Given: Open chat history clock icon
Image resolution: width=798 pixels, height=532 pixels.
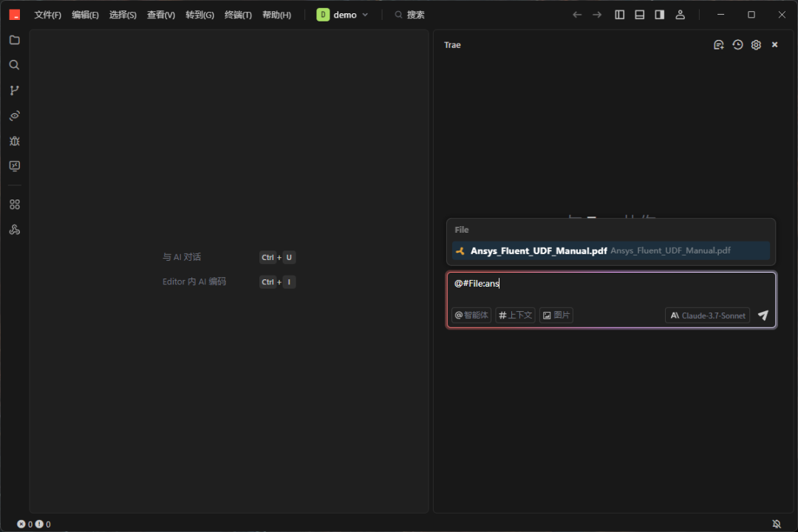Looking at the screenshot, I should [737, 45].
